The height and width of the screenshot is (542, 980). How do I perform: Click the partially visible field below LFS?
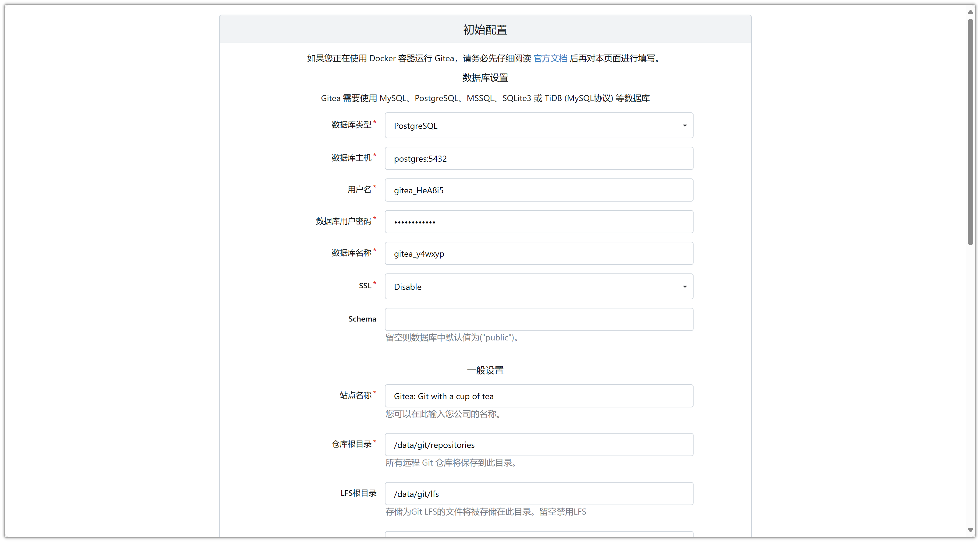pos(539,534)
